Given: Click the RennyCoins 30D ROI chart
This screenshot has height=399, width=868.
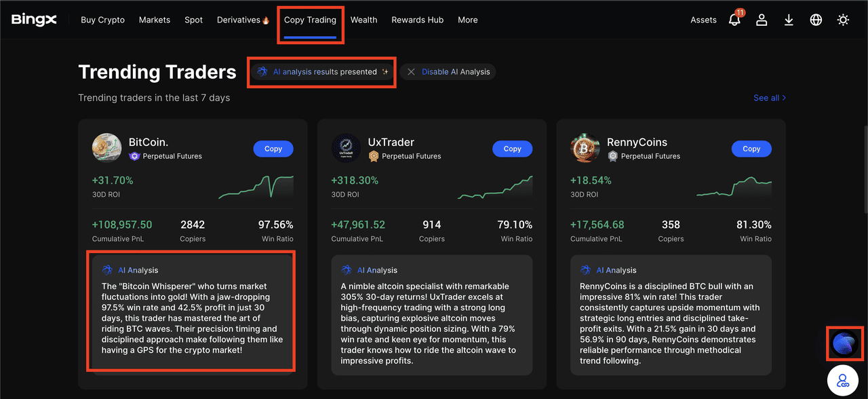Looking at the screenshot, I should pos(734,187).
